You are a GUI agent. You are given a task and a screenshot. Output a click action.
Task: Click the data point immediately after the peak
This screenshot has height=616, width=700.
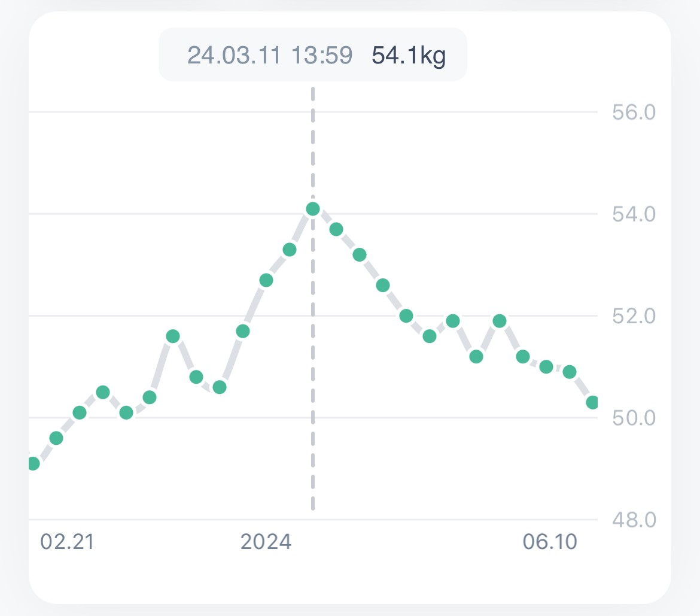point(336,229)
